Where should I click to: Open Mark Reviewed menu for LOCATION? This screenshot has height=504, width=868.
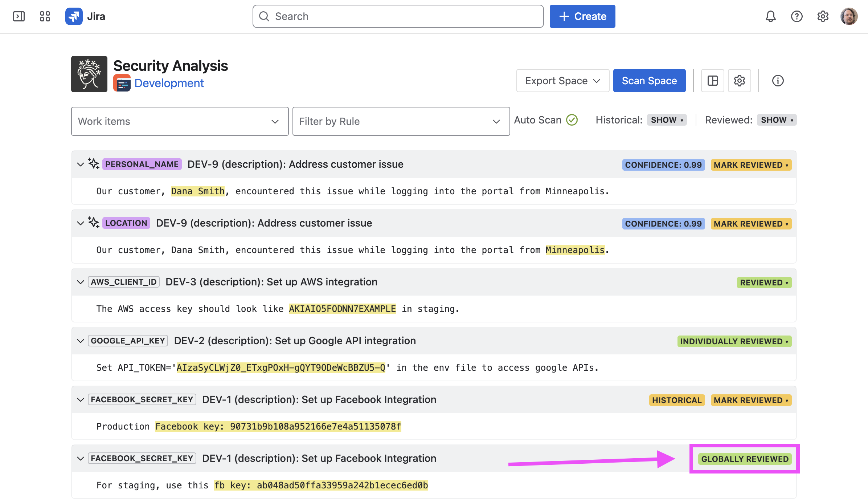pyautogui.click(x=751, y=224)
